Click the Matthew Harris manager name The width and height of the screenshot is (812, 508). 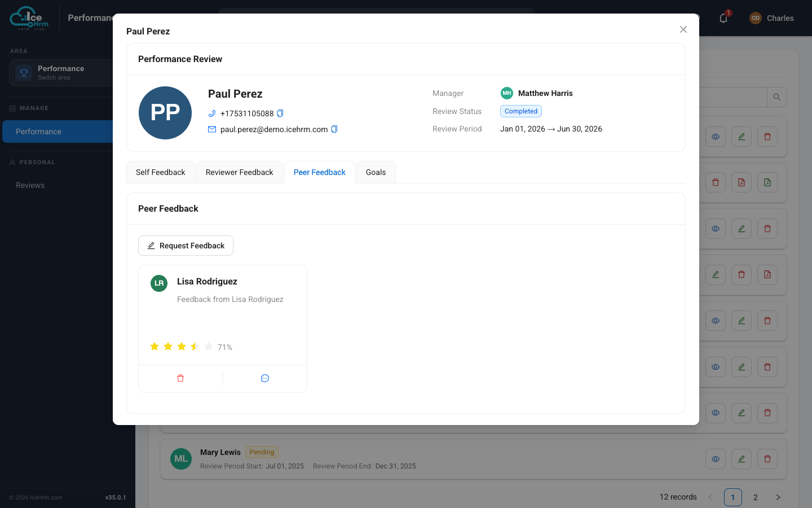[x=545, y=93]
